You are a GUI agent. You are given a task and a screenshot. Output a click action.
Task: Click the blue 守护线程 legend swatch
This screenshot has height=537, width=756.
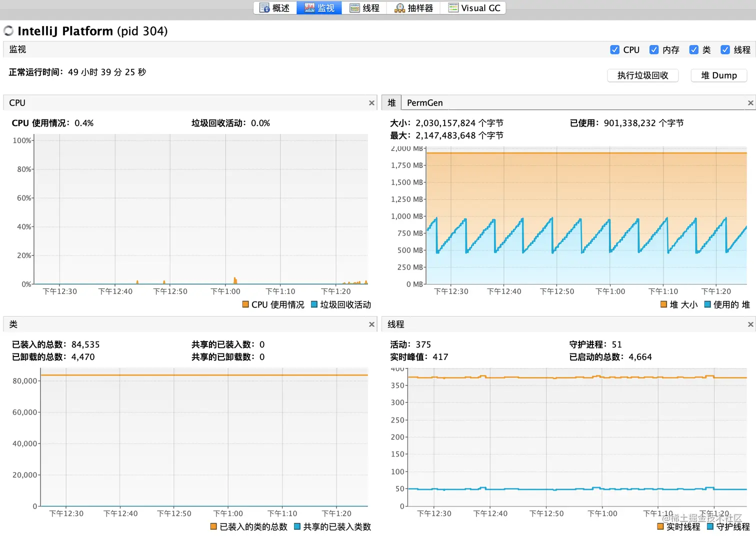coord(710,526)
